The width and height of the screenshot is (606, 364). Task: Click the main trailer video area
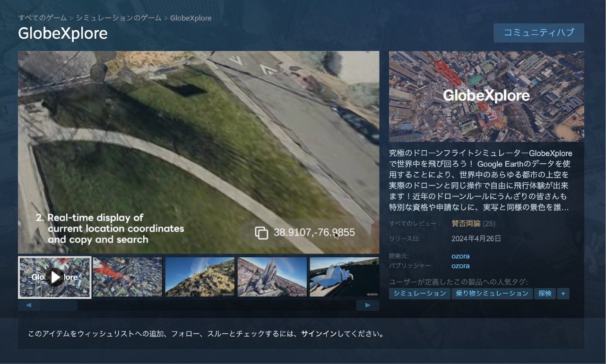199,152
